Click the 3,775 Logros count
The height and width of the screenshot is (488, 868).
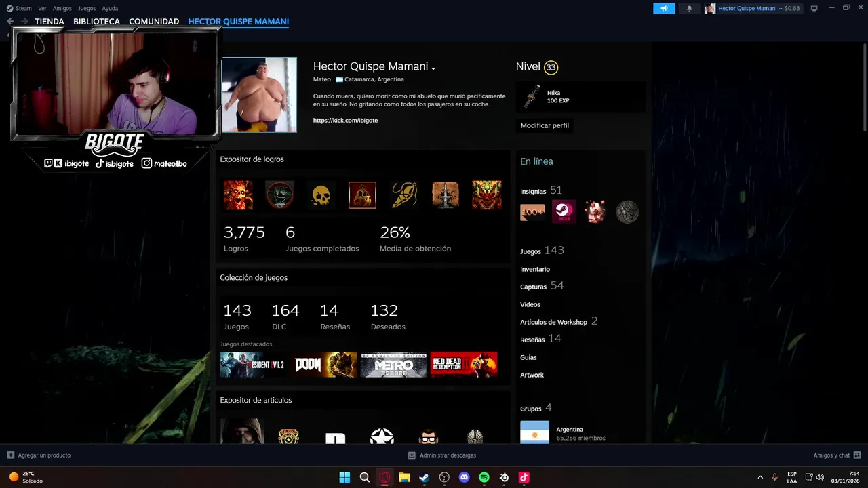(x=244, y=239)
